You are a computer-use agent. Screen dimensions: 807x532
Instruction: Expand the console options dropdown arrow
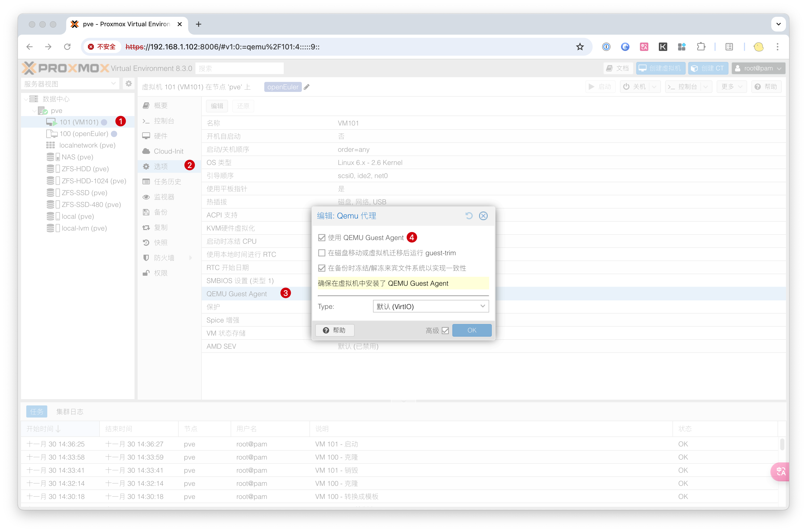point(706,86)
